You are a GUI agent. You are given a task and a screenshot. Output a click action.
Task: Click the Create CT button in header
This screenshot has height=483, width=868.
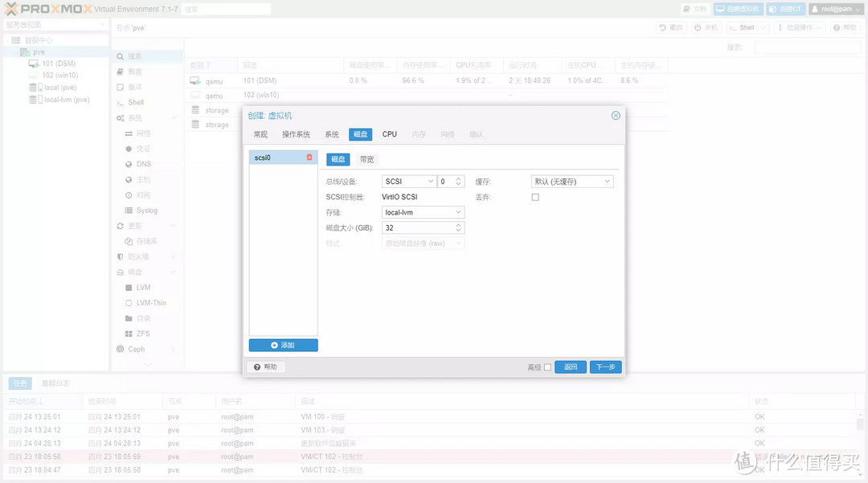point(785,9)
